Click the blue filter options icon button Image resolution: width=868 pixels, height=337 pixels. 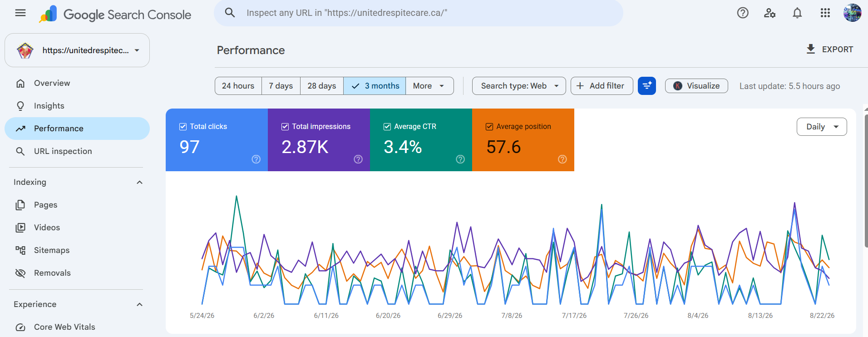(647, 86)
